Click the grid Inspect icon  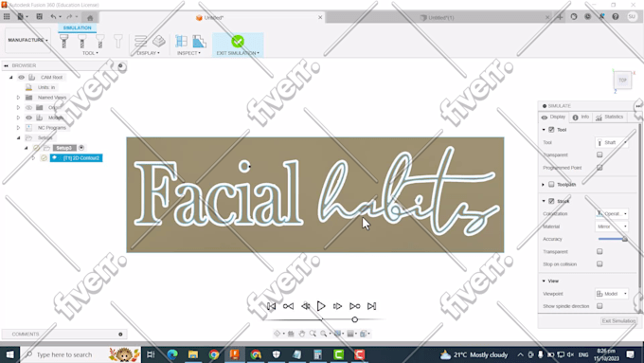[x=181, y=41]
